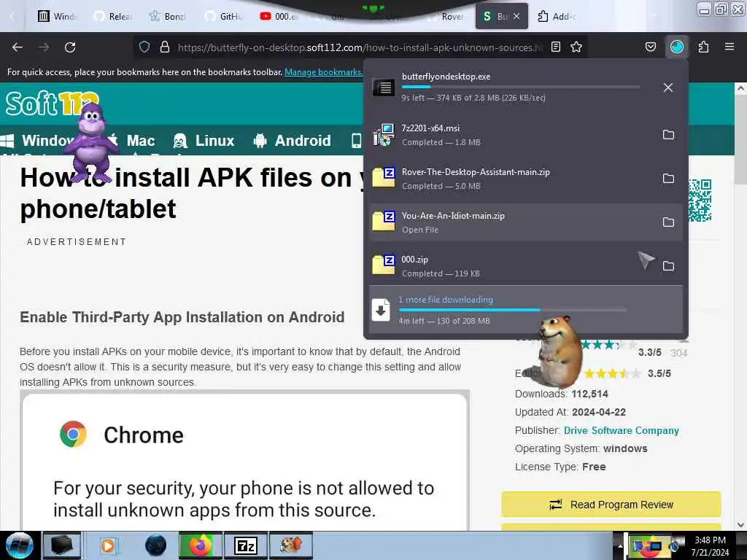The image size is (747, 560).
Task: Open the 7-Zip taskbar item
Action: 246,545
